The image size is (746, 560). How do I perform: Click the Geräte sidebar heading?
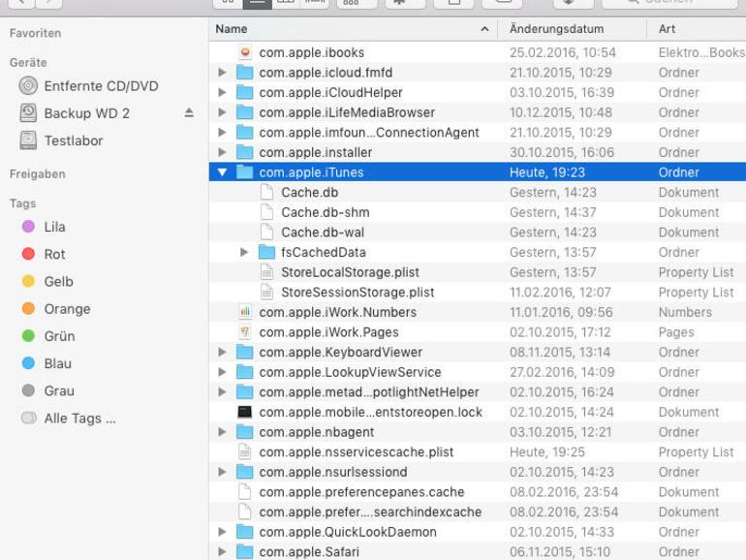[28, 62]
